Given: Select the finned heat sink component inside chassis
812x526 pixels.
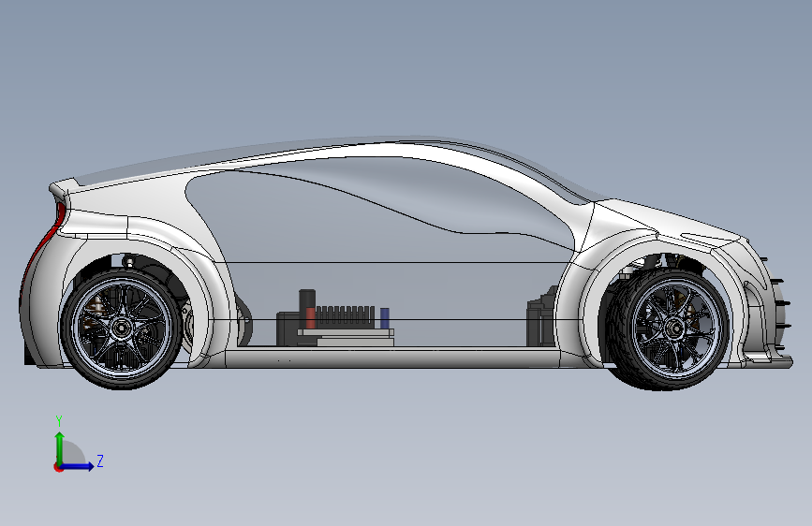Looking at the screenshot, I should pyautogui.click(x=345, y=317).
